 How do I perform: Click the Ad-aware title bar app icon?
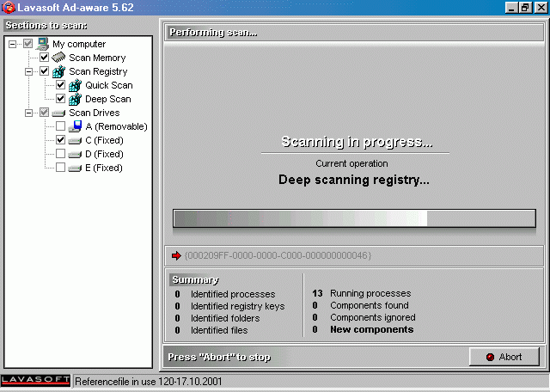pyautogui.click(x=8, y=8)
